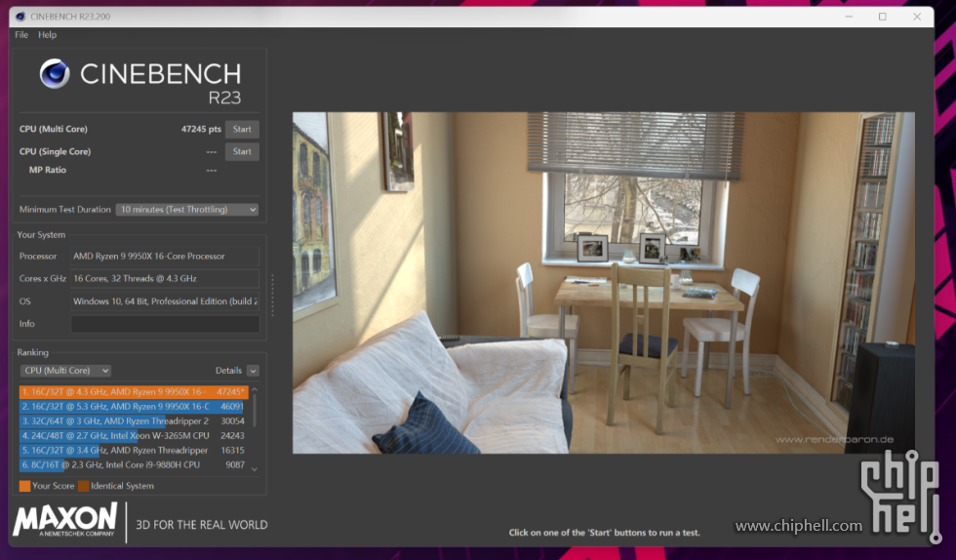
Task: Minimize the Cinebench window
Action: 849,17
